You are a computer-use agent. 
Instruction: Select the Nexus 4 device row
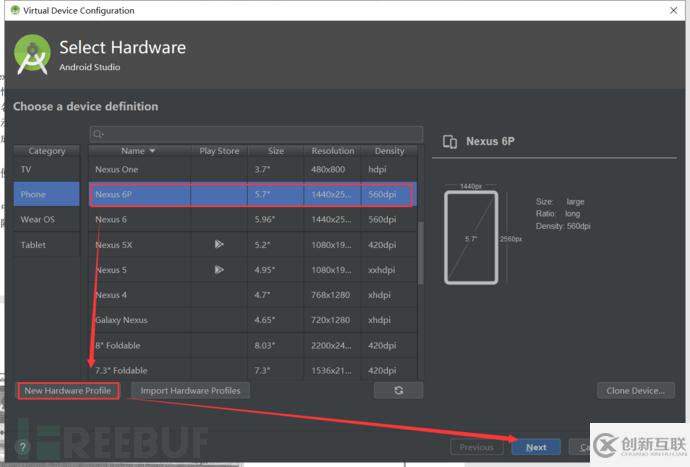click(x=253, y=294)
